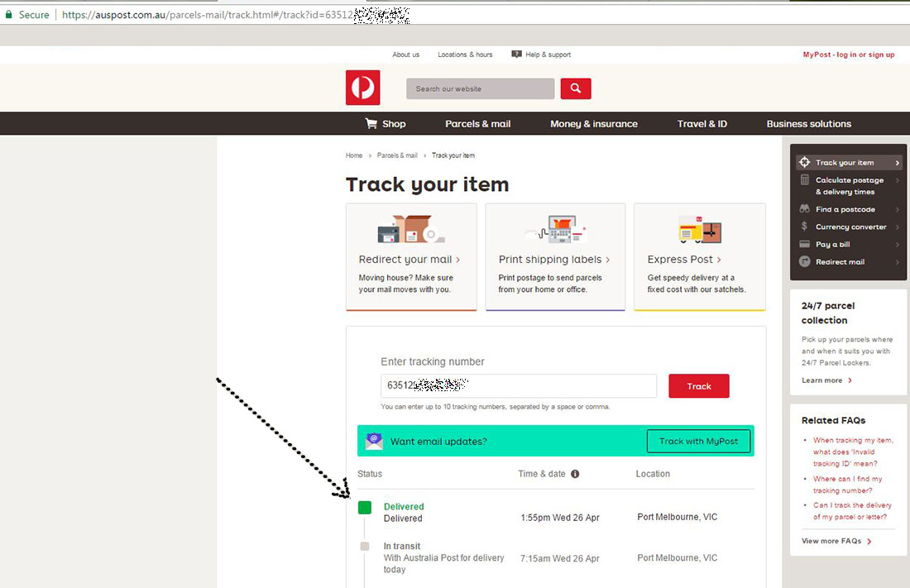The image size is (910, 588).
Task: Click the Australia Post red logo
Action: (362, 88)
